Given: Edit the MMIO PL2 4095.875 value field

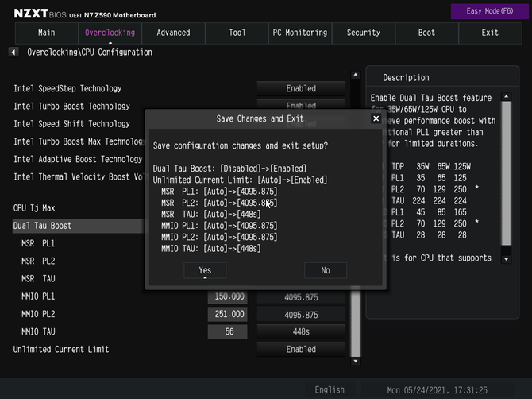Looking at the screenshot, I should coord(301,315).
